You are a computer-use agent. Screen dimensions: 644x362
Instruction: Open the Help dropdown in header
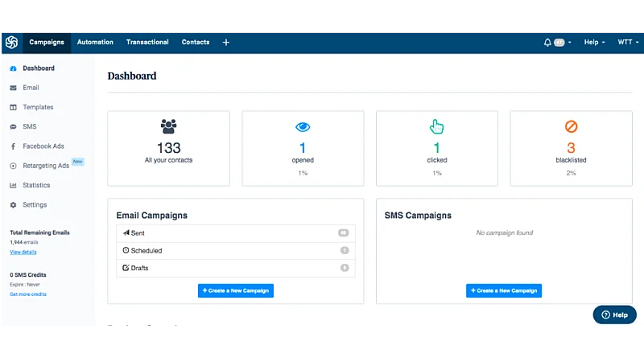pyautogui.click(x=594, y=43)
